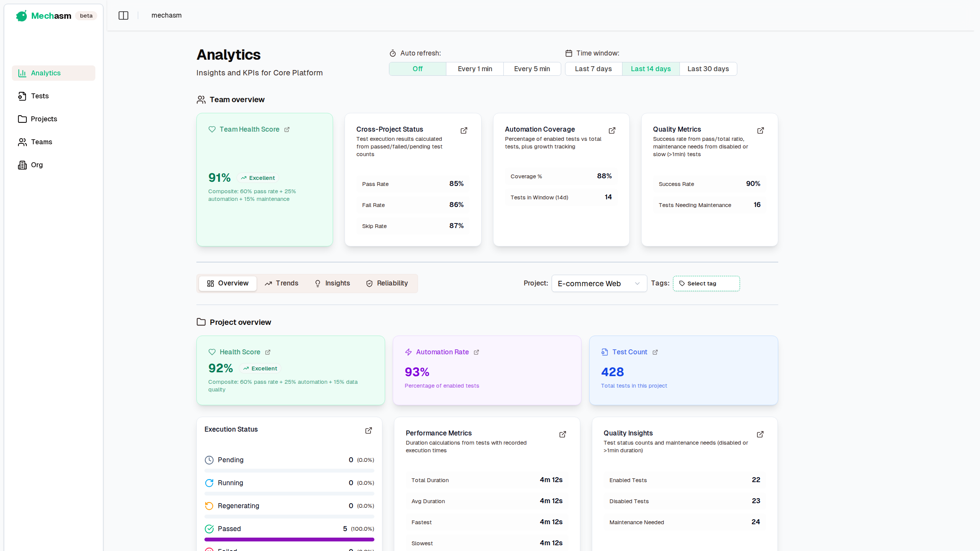Open the Execution Status details icon
This screenshot has width=980, height=551.
click(x=368, y=430)
